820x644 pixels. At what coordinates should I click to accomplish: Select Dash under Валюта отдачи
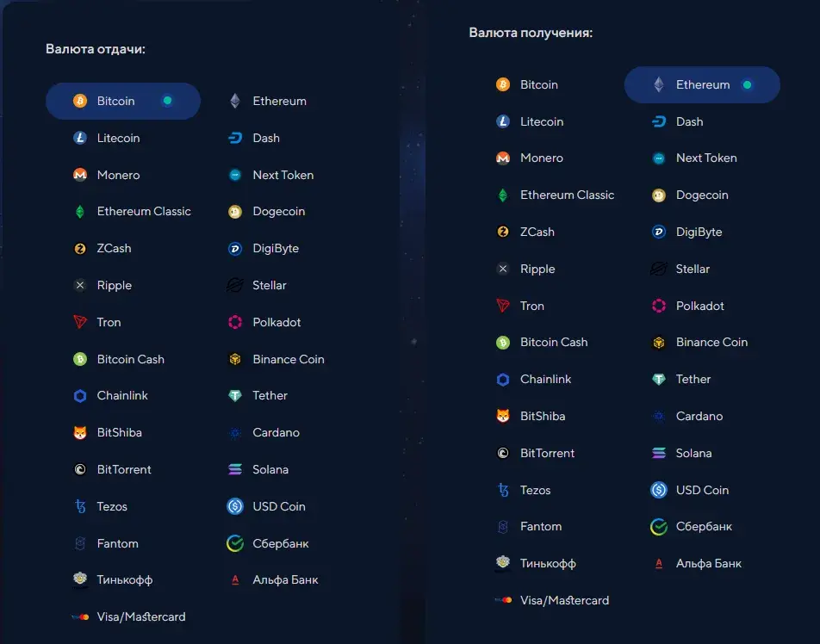click(254, 138)
